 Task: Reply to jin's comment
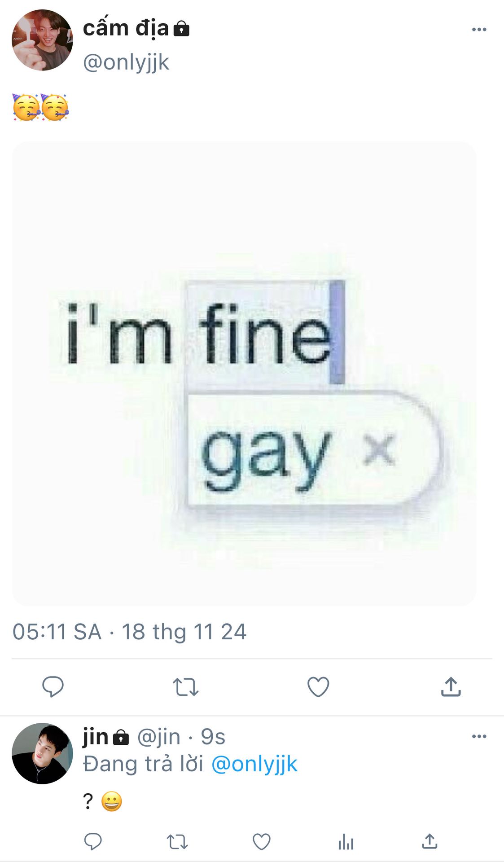click(93, 841)
